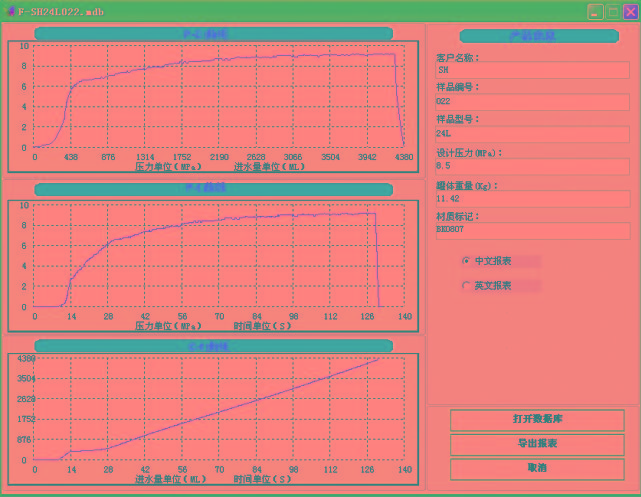641x497 pixels.
Task: Click the app icon in the title bar
Action: coord(9,11)
